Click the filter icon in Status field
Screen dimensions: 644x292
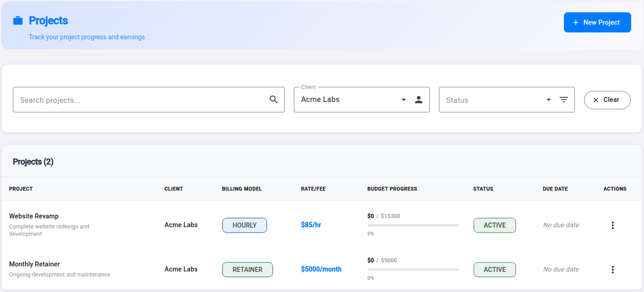click(x=563, y=100)
